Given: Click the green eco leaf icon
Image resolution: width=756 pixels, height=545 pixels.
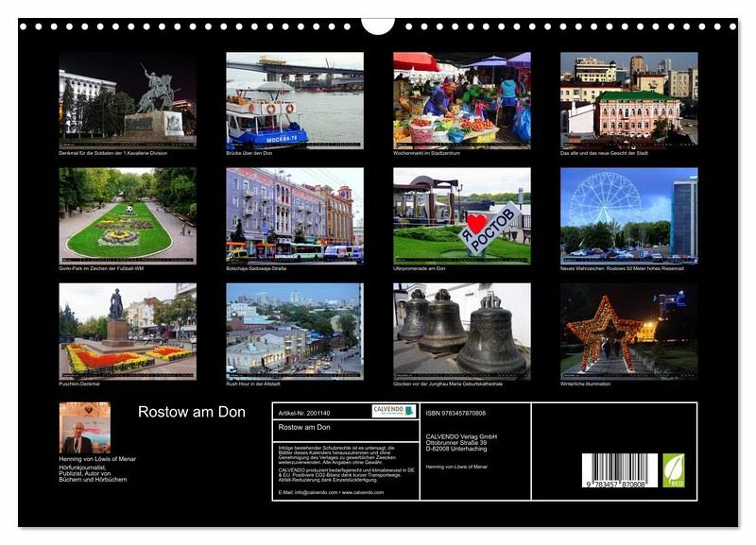Looking at the screenshot, I should tap(674, 469).
